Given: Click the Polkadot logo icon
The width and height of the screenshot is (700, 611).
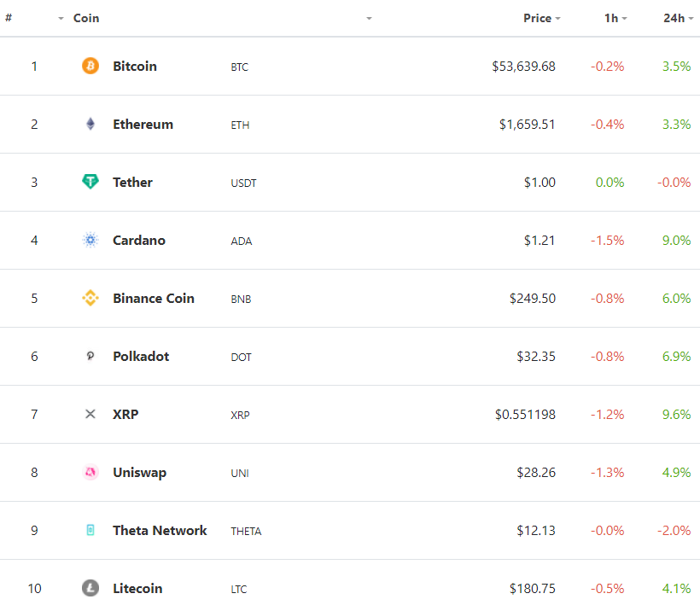Looking at the screenshot, I should click(x=90, y=356).
